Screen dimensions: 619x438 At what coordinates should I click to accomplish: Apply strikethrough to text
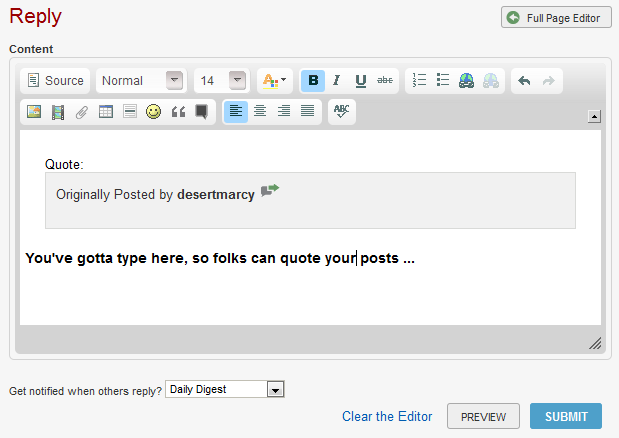tap(385, 81)
